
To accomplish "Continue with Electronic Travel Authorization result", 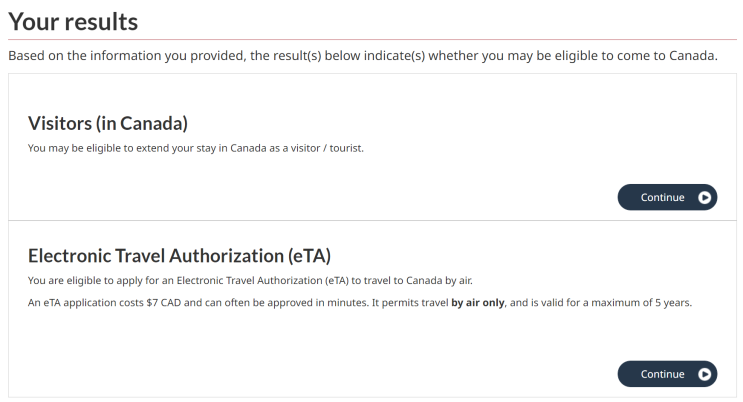I will (667, 374).
